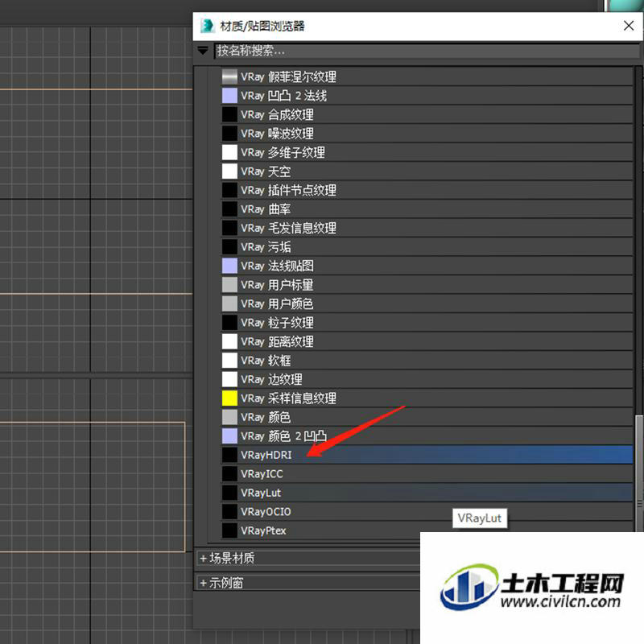Click the black swatch beside VRayPtex

[229, 530]
